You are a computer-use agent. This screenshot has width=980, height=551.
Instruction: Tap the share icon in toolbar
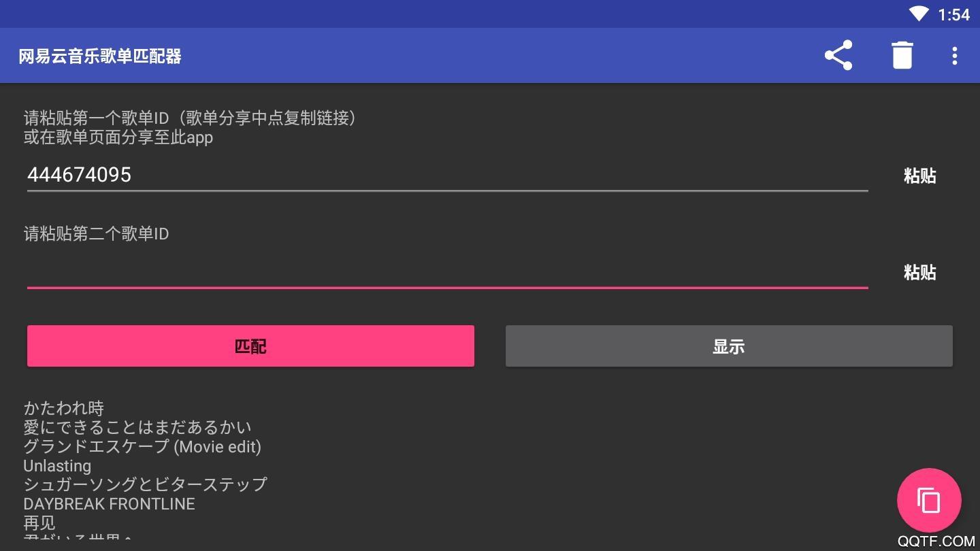click(x=838, y=56)
